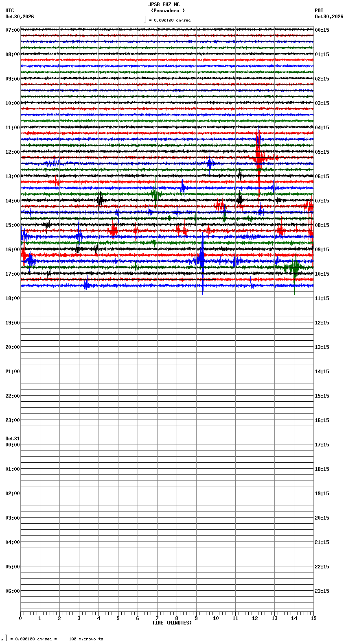The height and width of the screenshot is (644, 346).
Task: Click the minute '3' tick label on axis
Action: [x=79, y=618]
